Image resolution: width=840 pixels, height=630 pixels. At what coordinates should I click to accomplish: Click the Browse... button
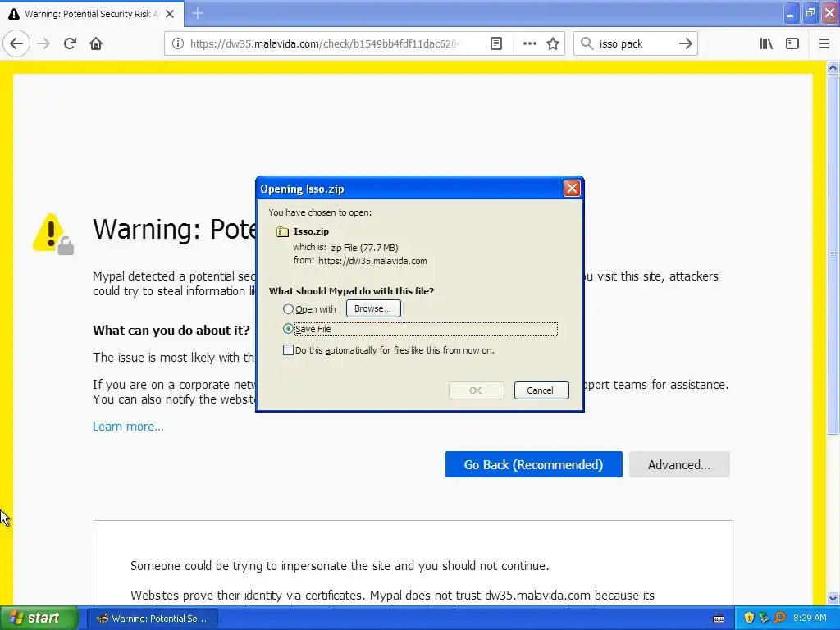(x=373, y=308)
